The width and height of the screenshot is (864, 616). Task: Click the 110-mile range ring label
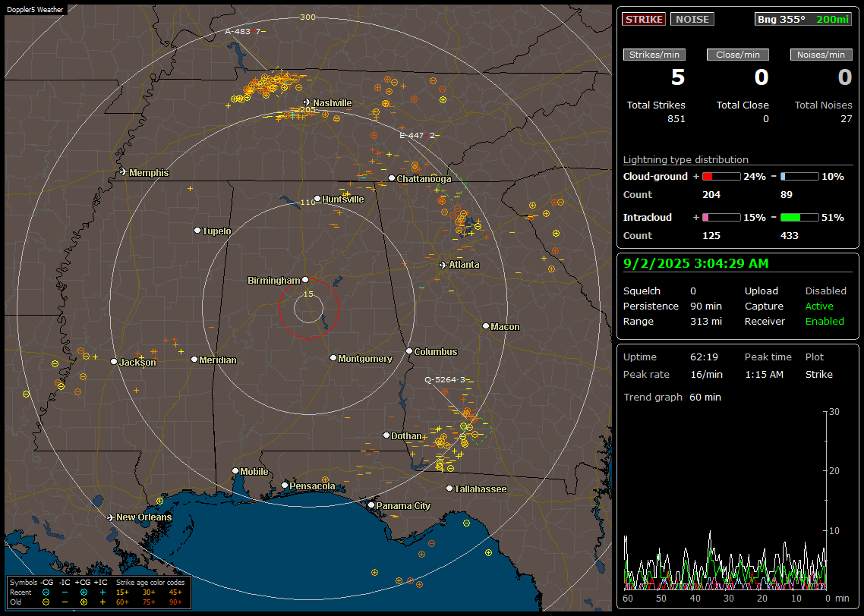[308, 203]
